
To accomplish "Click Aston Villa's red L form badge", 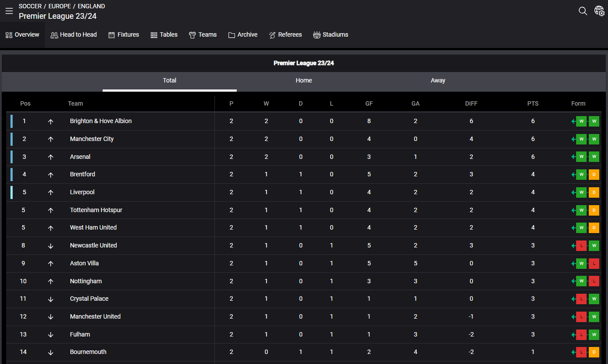I will pos(594,264).
